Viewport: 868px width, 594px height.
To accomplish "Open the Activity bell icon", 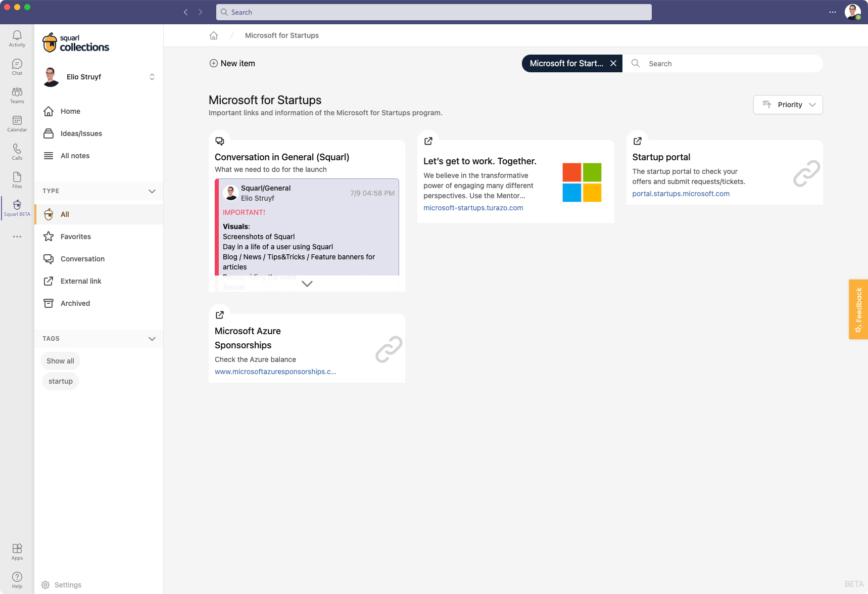I will (x=17, y=38).
